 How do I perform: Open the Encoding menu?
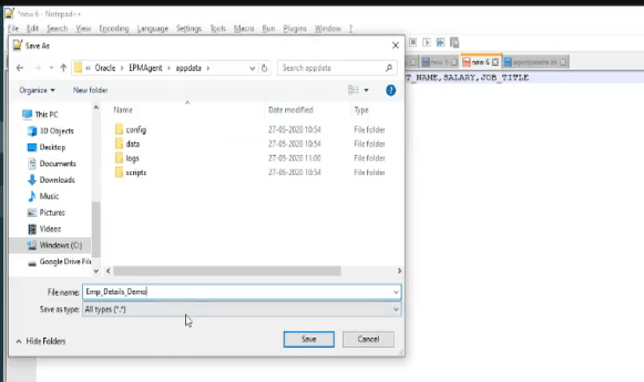coord(114,28)
